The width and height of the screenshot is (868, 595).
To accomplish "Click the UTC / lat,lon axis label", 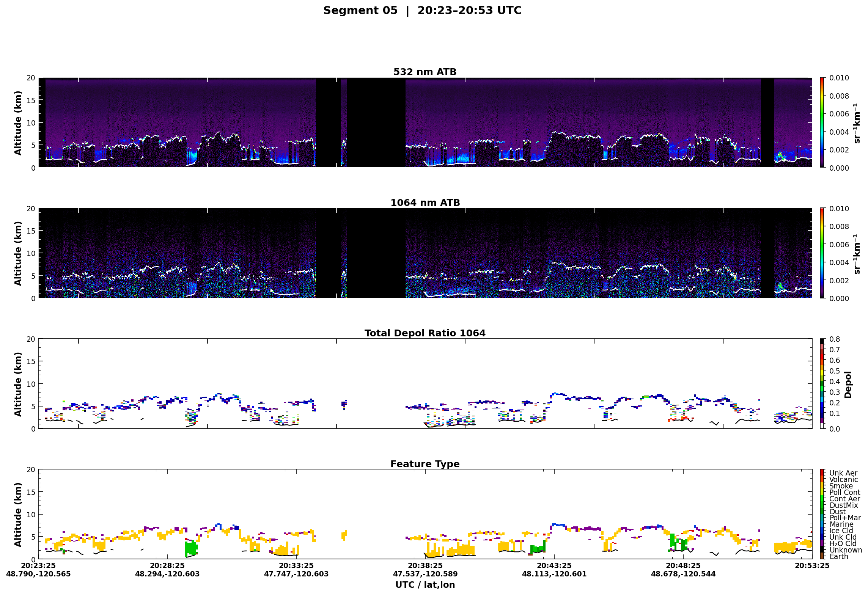I will (x=425, y=585).
